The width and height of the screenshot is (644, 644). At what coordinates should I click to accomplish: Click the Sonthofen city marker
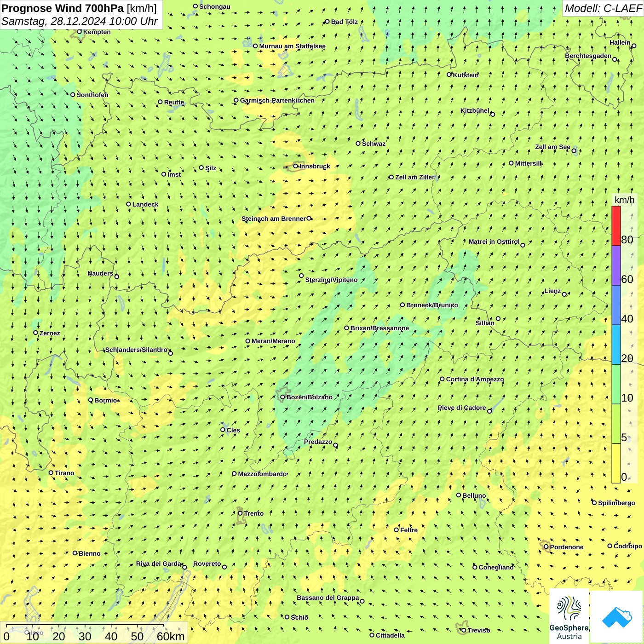click(x=73, y=95)
